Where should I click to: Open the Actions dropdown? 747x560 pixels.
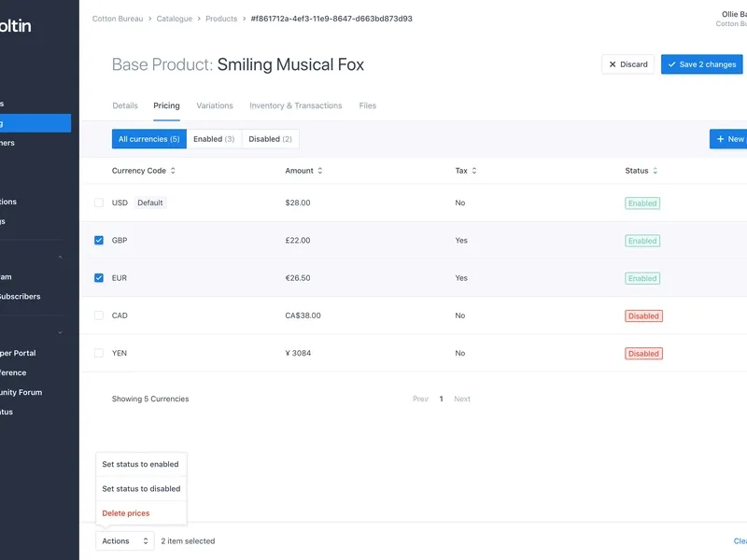(x=125, y=540)
